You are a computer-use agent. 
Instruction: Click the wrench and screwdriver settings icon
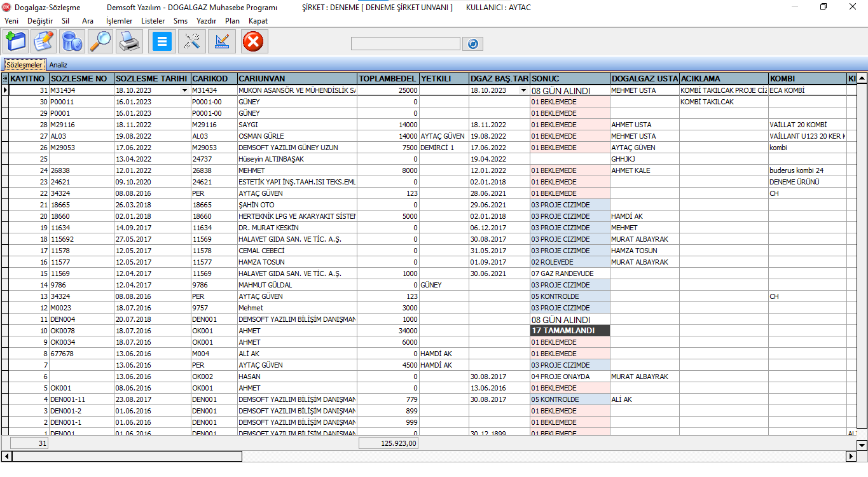(x=191, y=42)
